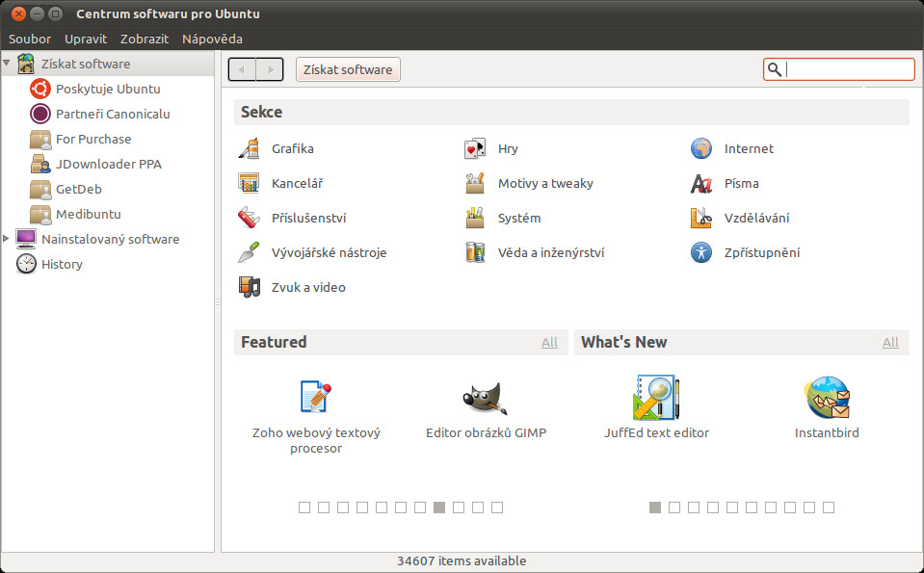
Task: Collapse the Získat software tree node
Action: point(8,64)
